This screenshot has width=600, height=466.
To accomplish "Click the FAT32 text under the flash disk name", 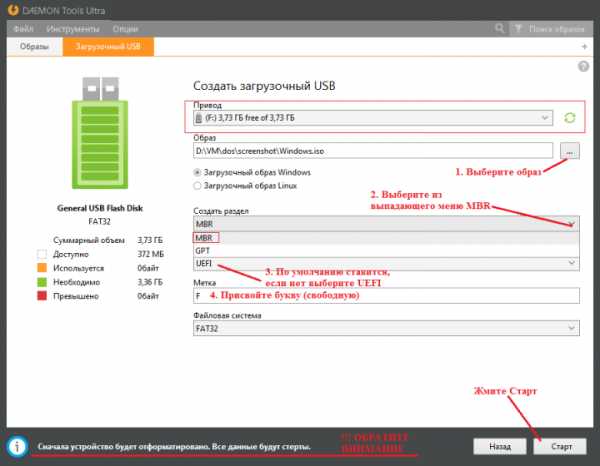I will [x=99, y=222].
